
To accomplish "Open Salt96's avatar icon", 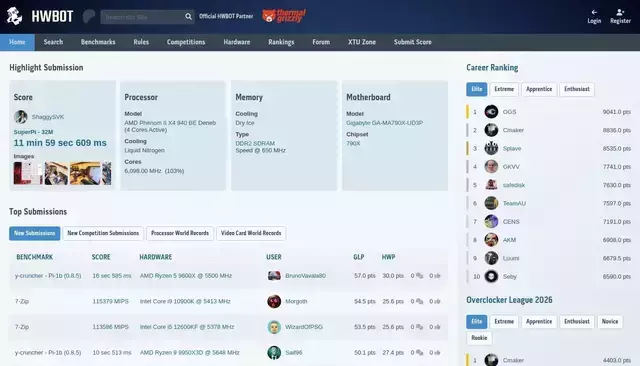I will 274,353.
